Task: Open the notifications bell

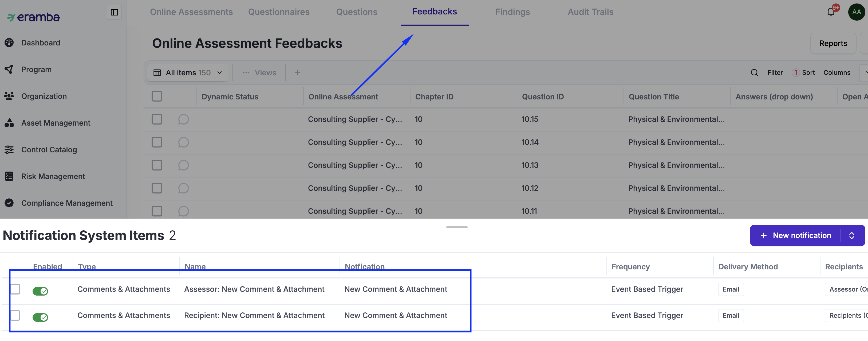Action: [x=831, y=12]
